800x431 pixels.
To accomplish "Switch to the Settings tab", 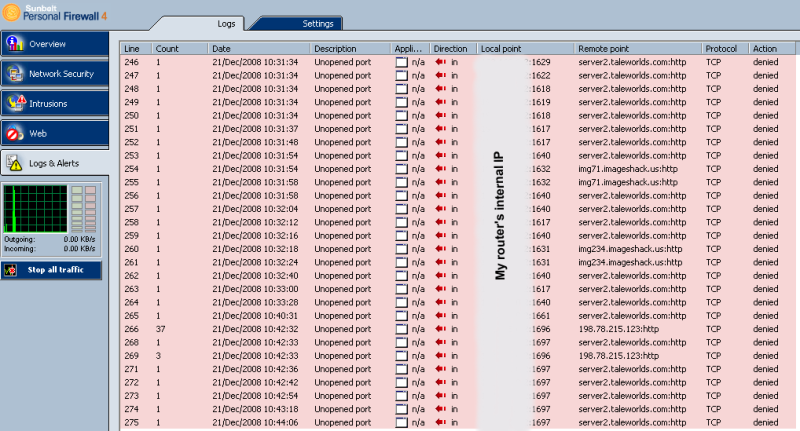I will pos(317,23).
